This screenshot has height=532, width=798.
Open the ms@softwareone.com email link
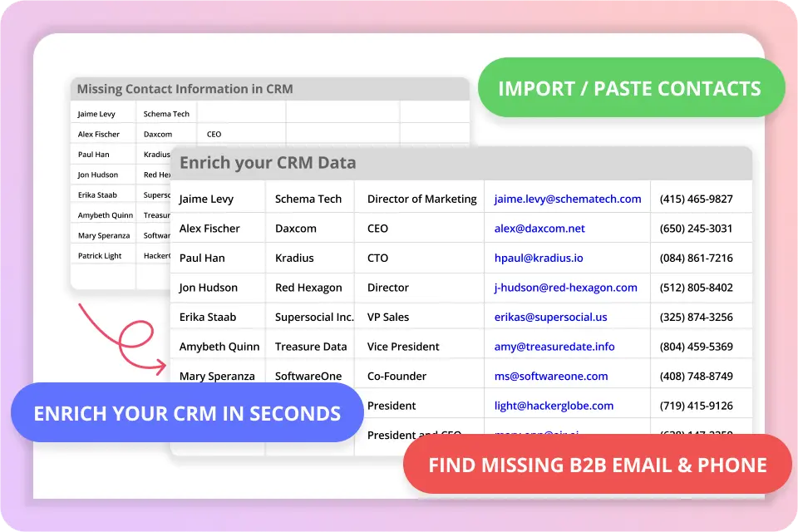pos(551,377)
